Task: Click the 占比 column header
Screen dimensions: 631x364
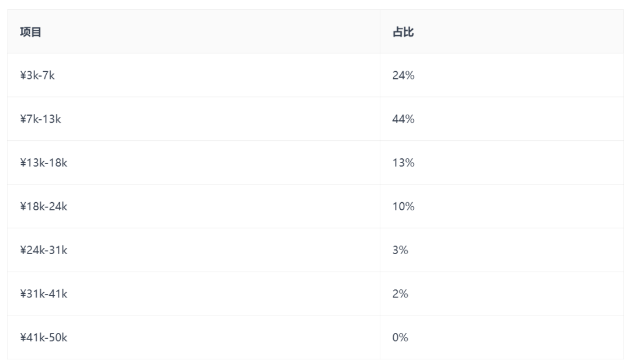Action: click(x=403, y=32)
